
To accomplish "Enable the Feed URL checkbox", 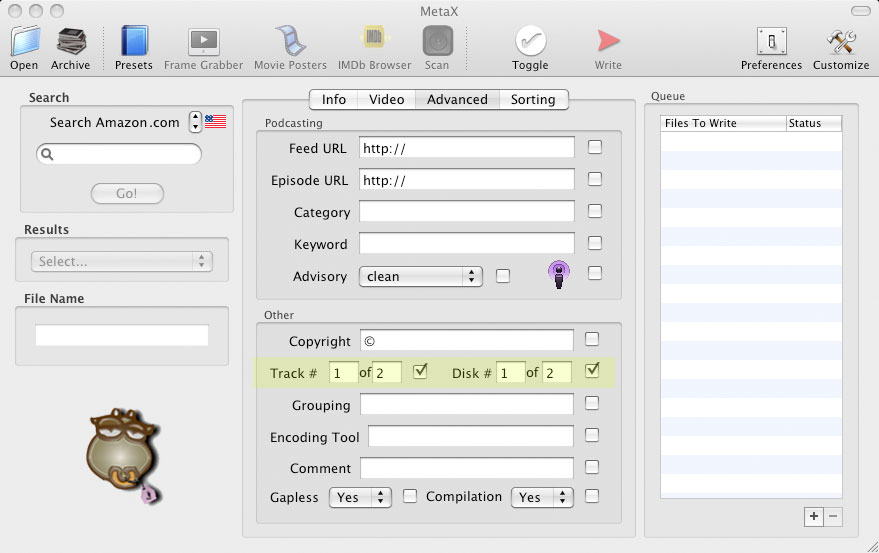I will point(595,147).
